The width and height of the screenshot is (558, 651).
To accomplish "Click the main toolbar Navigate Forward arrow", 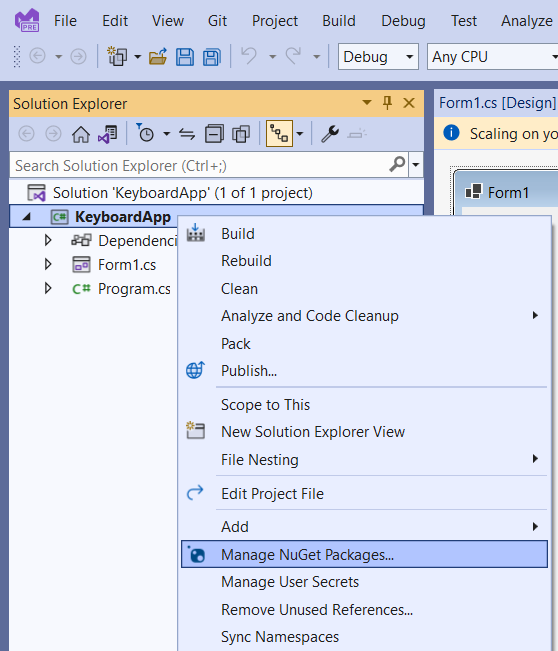I will click(x=78, y=56).
